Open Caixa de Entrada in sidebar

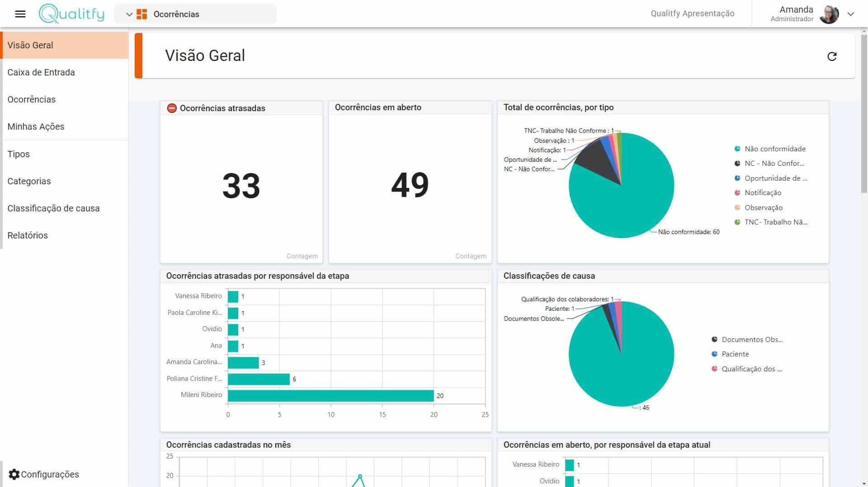41,72
